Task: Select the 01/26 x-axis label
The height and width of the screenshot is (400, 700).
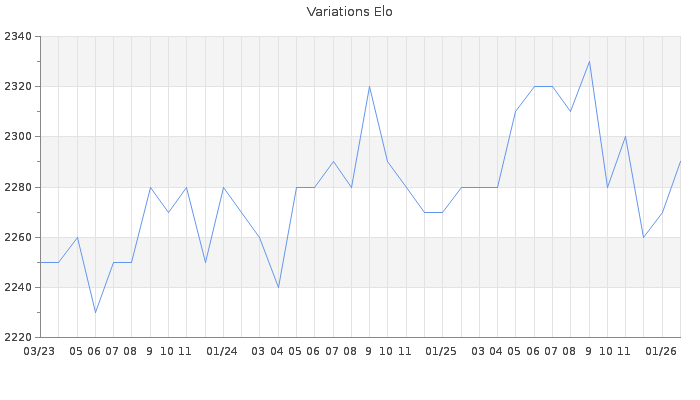Action: 661,351
